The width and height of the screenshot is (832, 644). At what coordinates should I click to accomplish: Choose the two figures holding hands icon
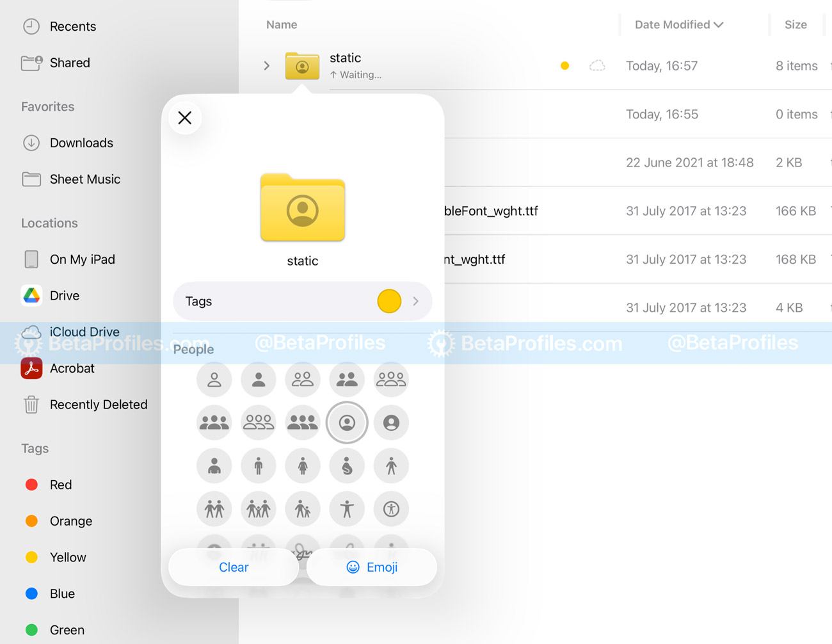(214, 509)
